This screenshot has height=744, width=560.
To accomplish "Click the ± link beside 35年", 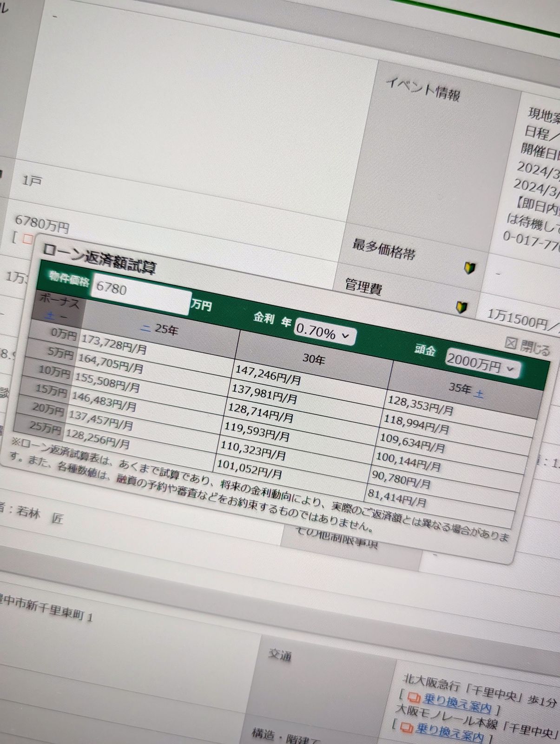I will pyautogui.click(x=479, y=394).
